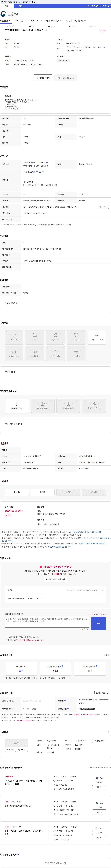Click the 고용24 logo

9,14
